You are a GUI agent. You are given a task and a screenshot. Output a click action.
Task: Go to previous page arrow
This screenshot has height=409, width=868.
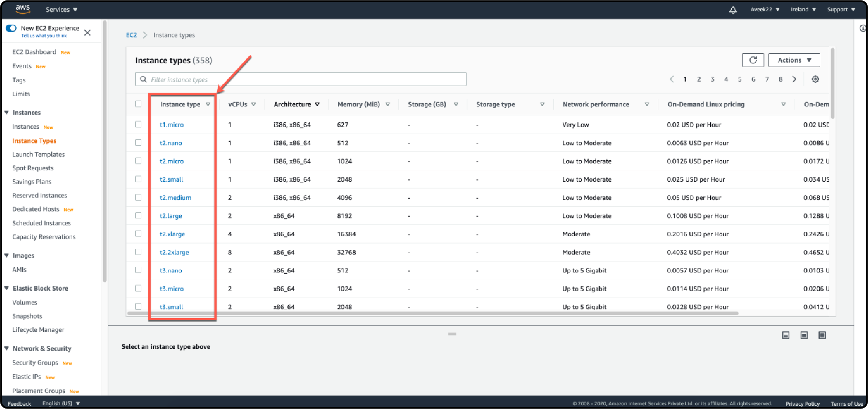[x=672, y=79]
